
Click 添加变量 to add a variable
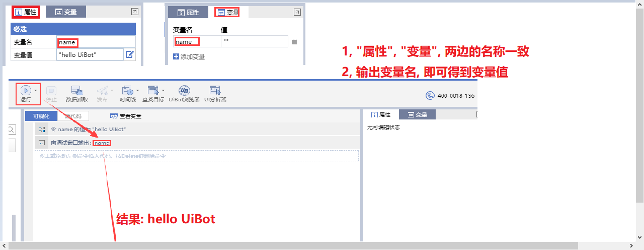[189, 56]
